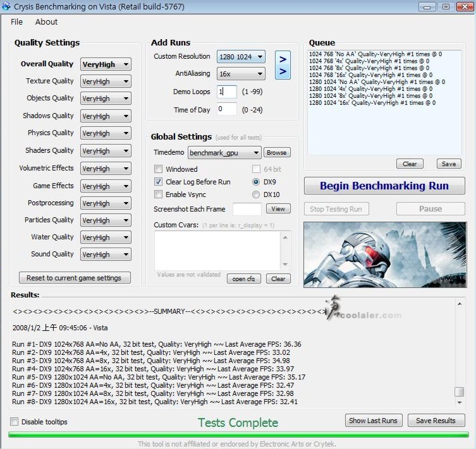The width and height of the screenshot is (476, 449).
Task: Click Custom Cvars scrollbar down arrow
Action: pyautogui.click(x=285, y=265)
